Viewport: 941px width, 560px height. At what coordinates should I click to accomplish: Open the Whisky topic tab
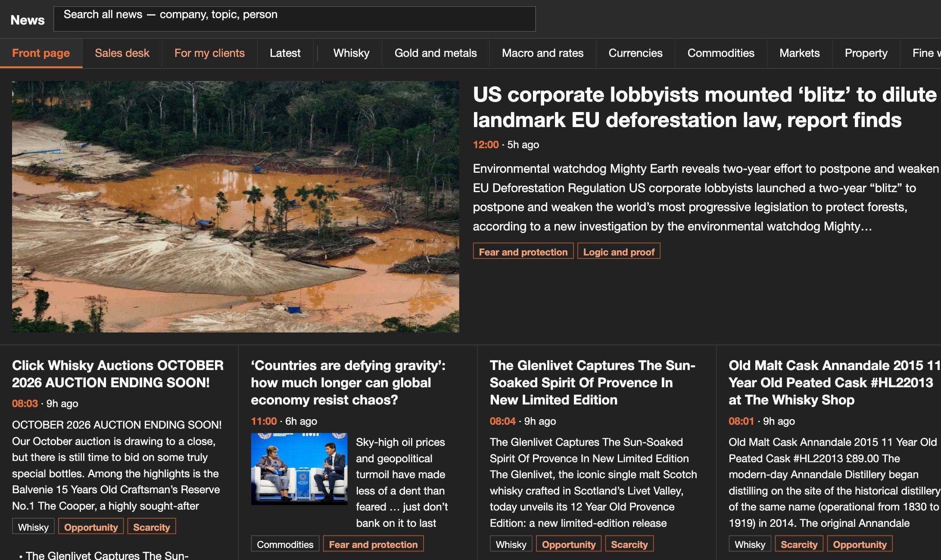[351, 53]
